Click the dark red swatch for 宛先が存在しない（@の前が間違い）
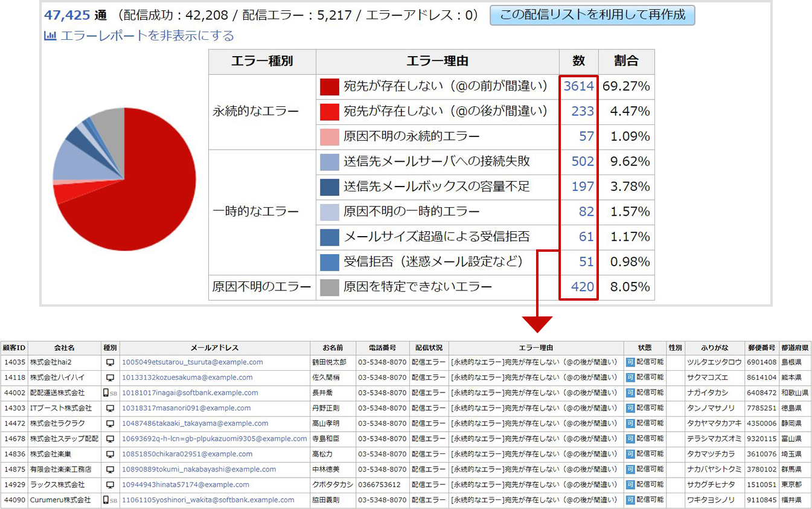 330,87
